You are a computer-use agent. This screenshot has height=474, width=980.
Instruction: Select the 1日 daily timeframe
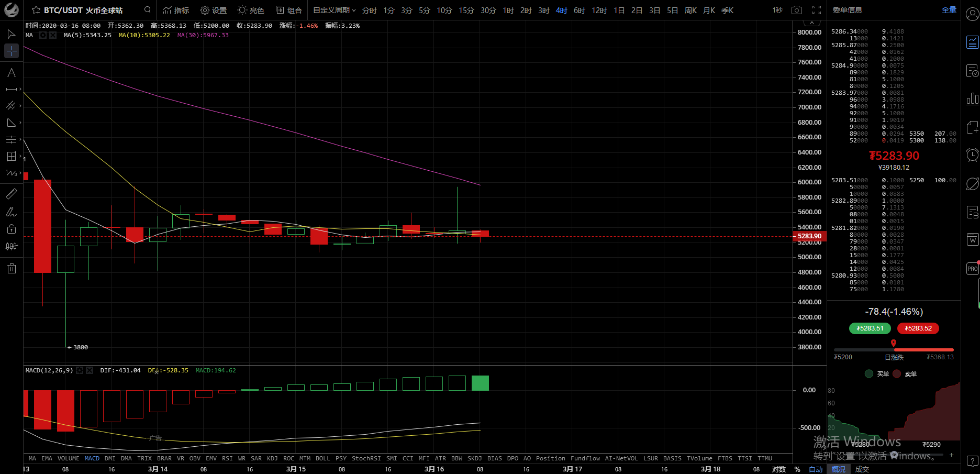(x=619, y=10)
